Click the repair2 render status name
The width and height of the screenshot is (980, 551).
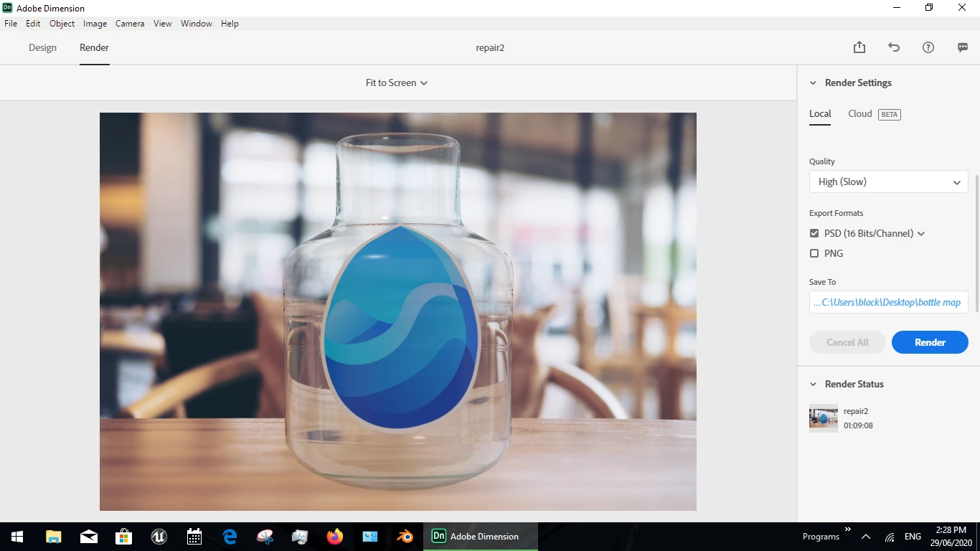pos(856,411)
